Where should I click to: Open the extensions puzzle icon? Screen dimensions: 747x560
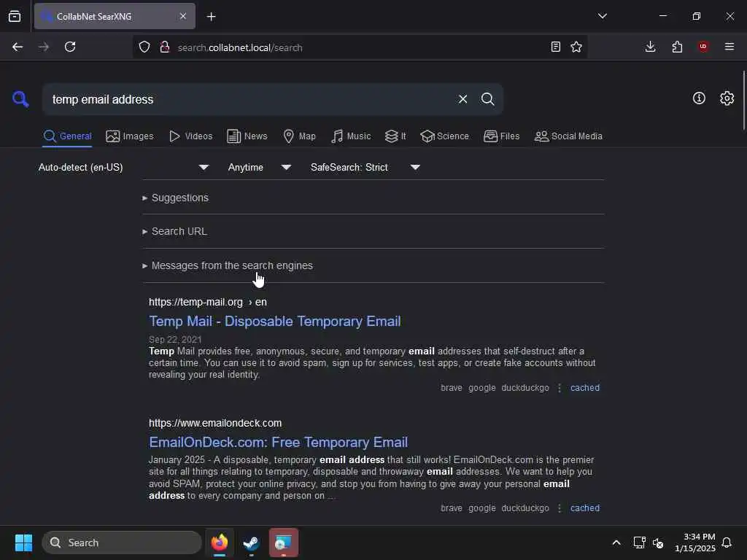click(x=677, y=47)
